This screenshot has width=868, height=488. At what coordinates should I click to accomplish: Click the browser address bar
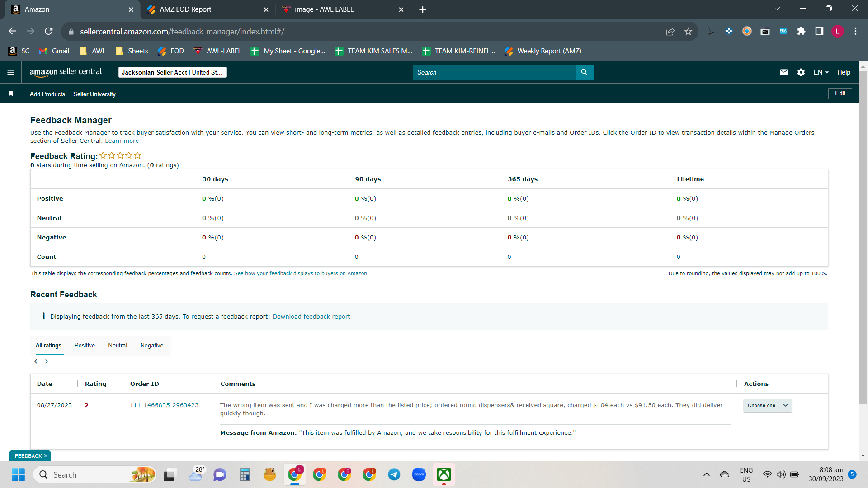[362, 31]
